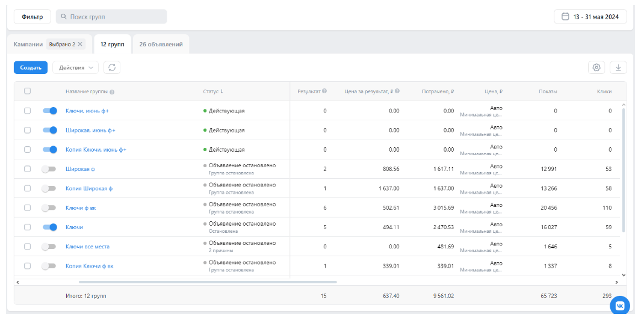The height and width of the screenshot is (317, 644).
Task: Click help icon beside Название группы
Action: [113, 92]
